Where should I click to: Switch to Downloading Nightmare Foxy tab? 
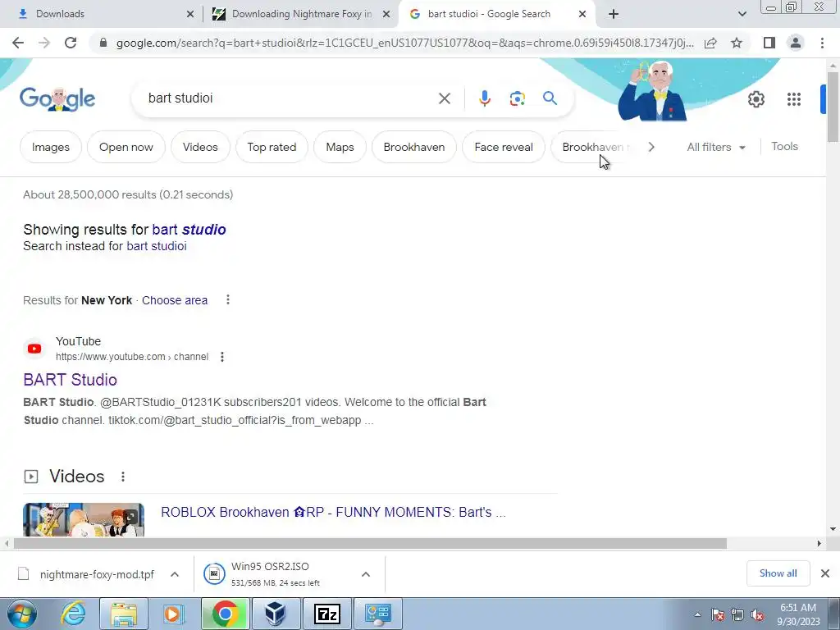301,14
